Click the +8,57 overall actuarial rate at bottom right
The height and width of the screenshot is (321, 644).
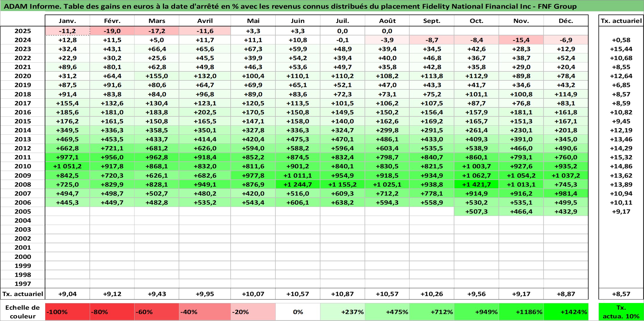click(x=621, y=294)
